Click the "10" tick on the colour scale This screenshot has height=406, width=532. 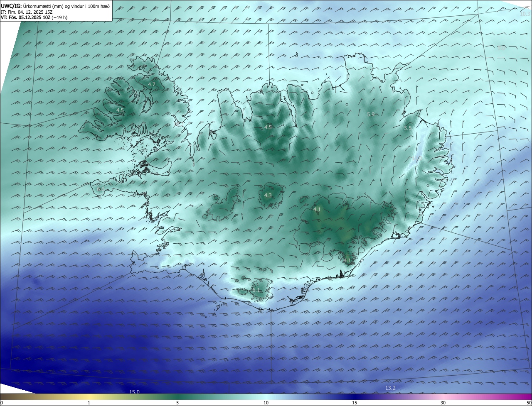[x=266, y=403]
